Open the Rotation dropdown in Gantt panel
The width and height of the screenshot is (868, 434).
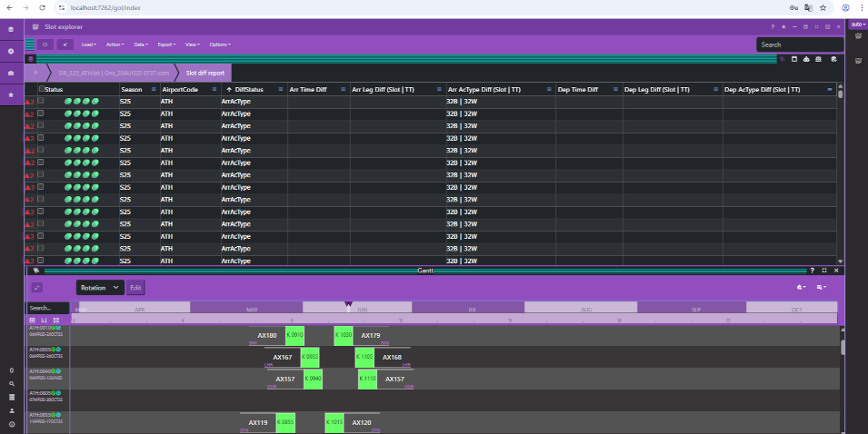99,288
